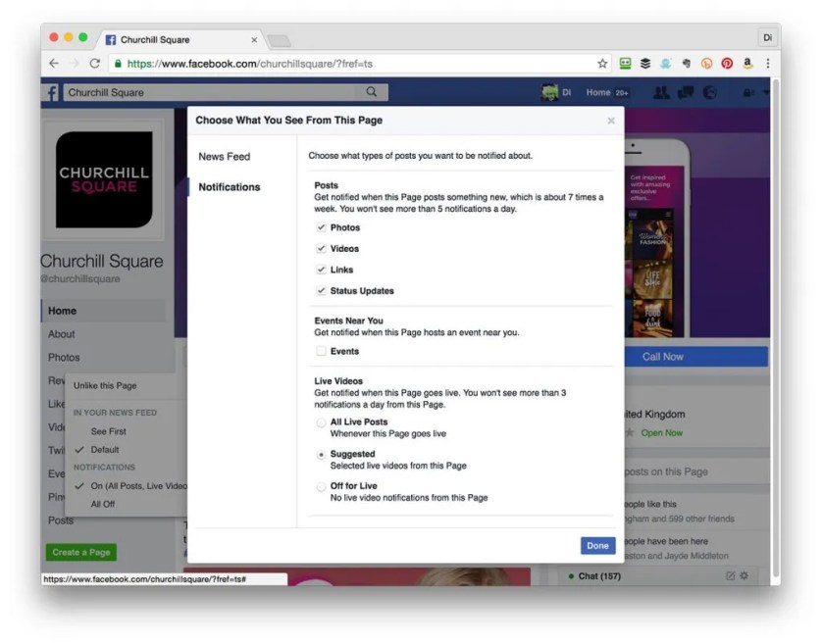Close the dialog with the X icon
The image size is (822, 644).
click(x=611, y=121)
